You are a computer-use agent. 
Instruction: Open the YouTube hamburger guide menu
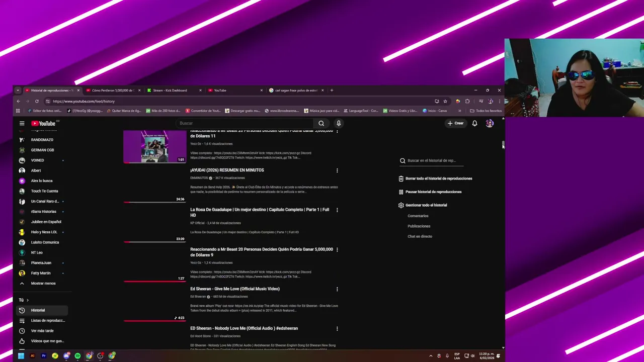tap(22, 123)
